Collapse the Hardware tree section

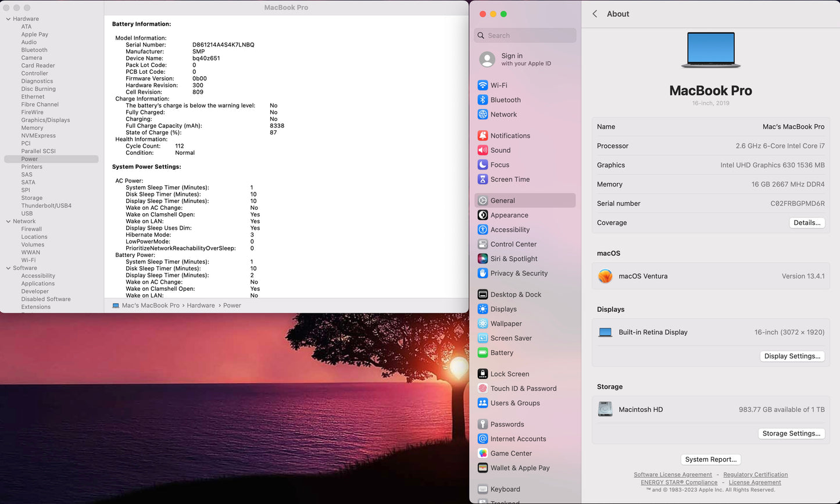(x=8, y=19)
